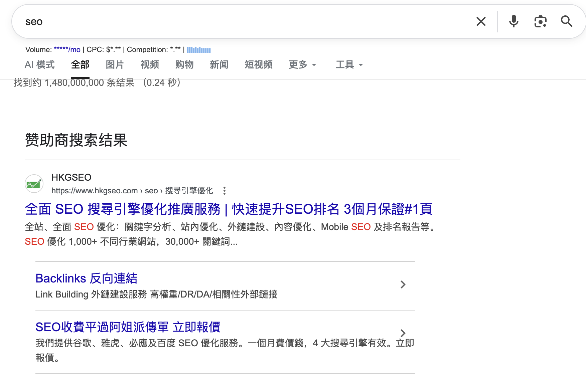
Task: Switch to the 短视频 tab
Action: tap(259, 64)
